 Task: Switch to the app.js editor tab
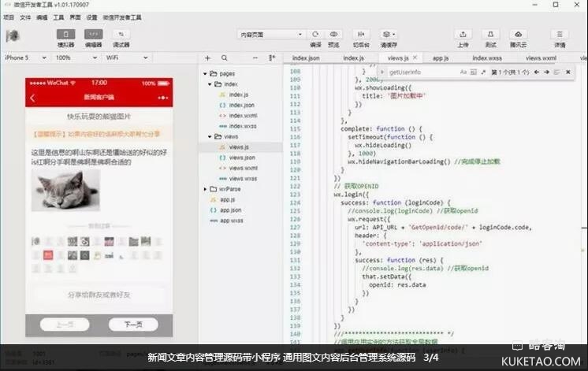pyautogui.click(x=441, y=58)
